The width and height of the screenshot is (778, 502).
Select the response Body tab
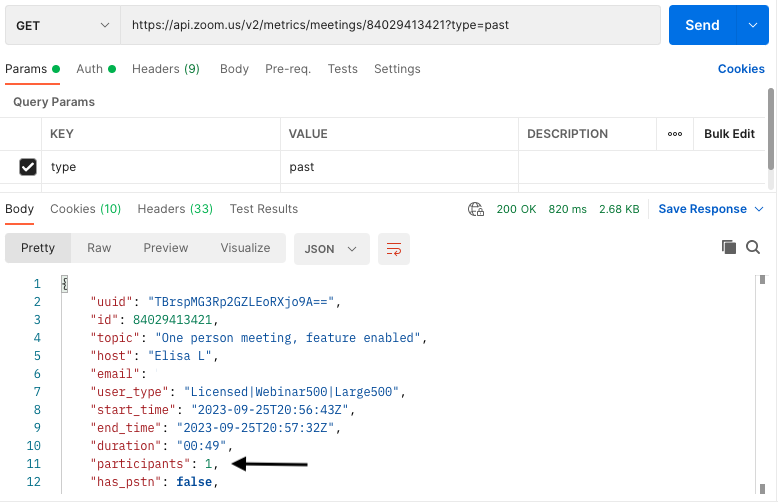[x=19, y=209]
